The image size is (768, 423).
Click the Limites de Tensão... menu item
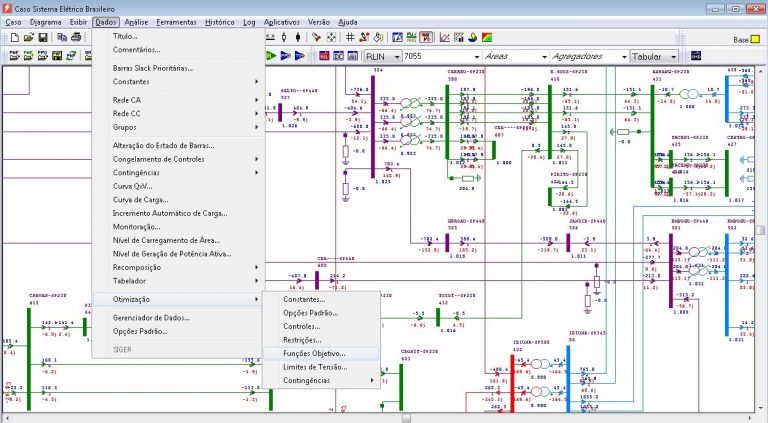pos(317,367)
